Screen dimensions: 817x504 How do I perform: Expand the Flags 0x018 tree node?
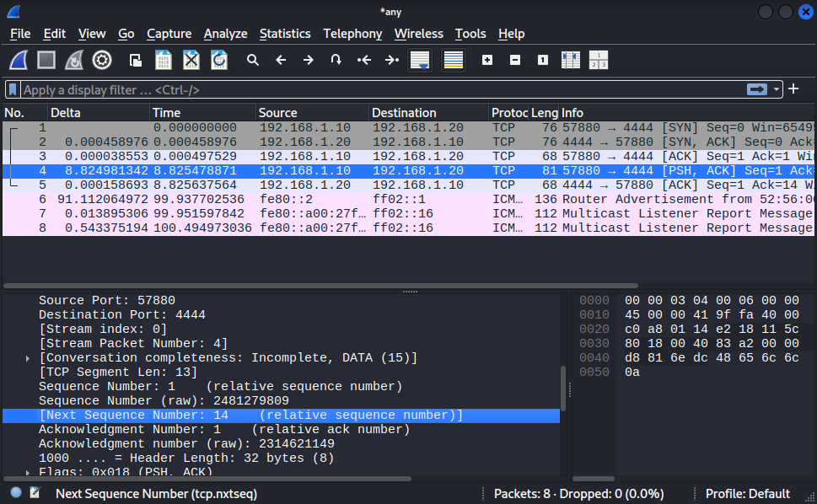coord(29,472)
